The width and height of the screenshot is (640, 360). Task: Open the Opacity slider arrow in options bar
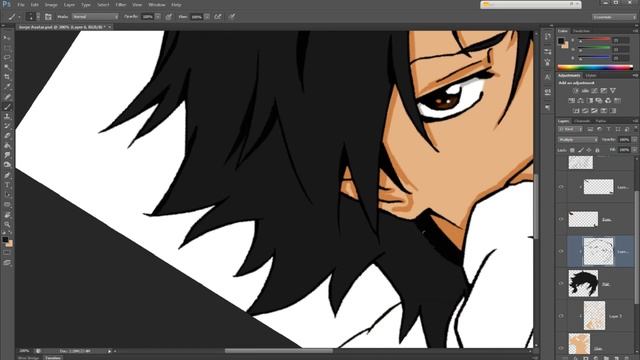point(158,17)
